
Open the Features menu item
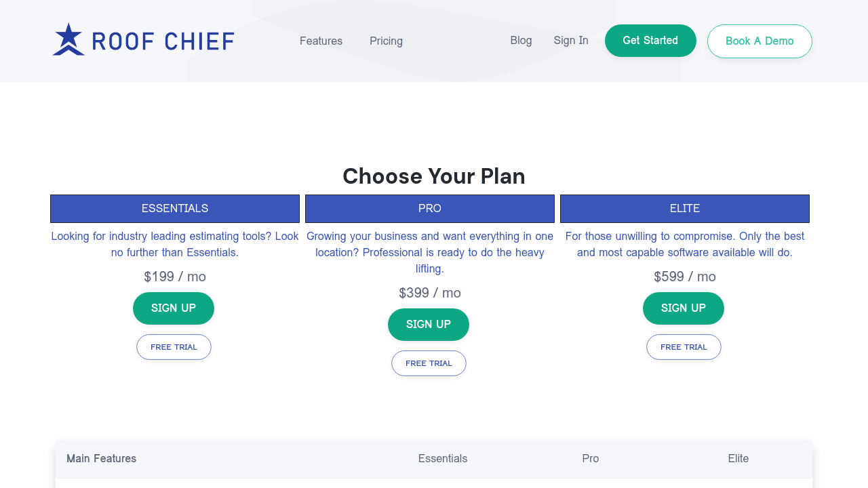point(321,41)
